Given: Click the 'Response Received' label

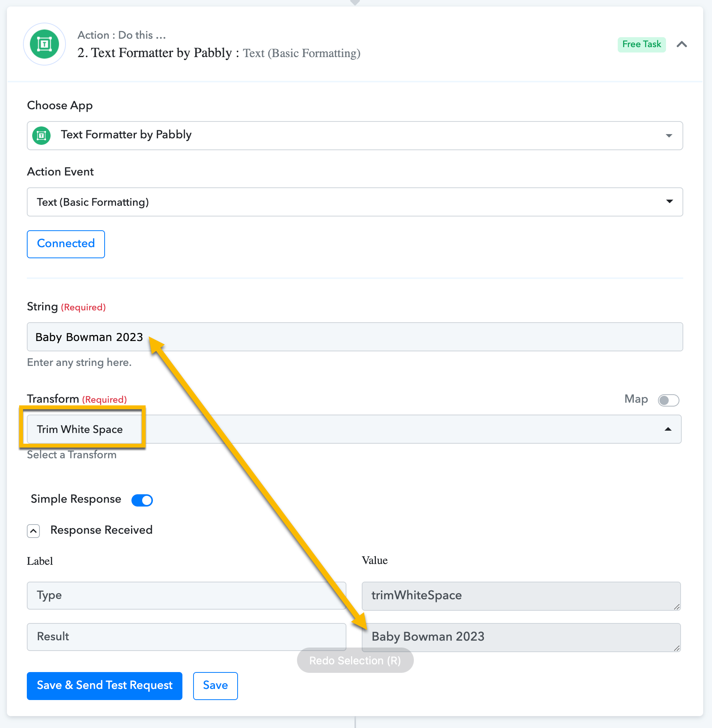Looking at the screenshot, I should tap(102, 530).
